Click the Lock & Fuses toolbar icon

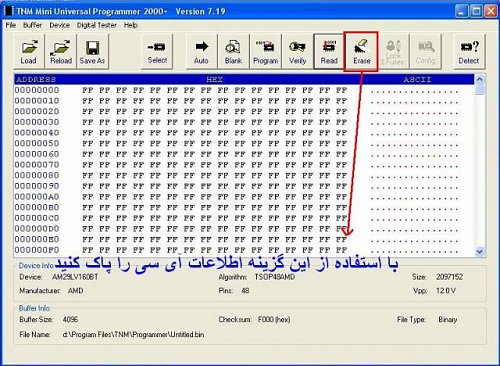(393, 51)
